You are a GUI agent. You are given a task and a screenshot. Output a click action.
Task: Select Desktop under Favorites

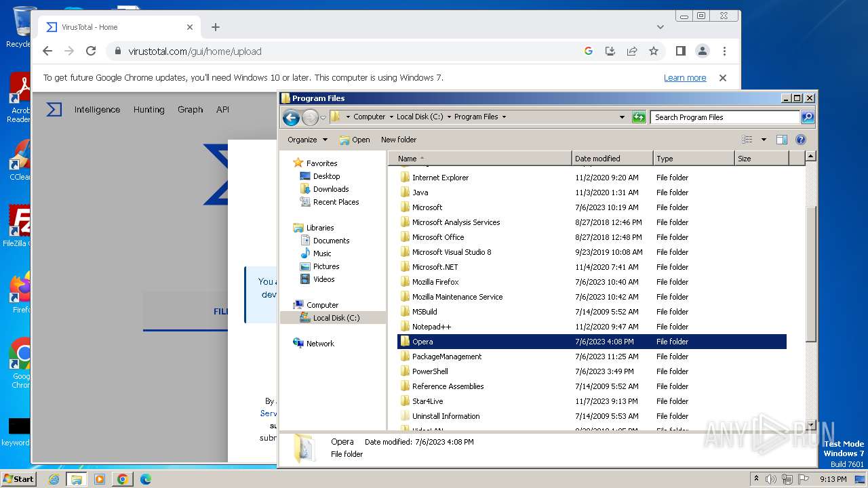[x=326, y=176]
